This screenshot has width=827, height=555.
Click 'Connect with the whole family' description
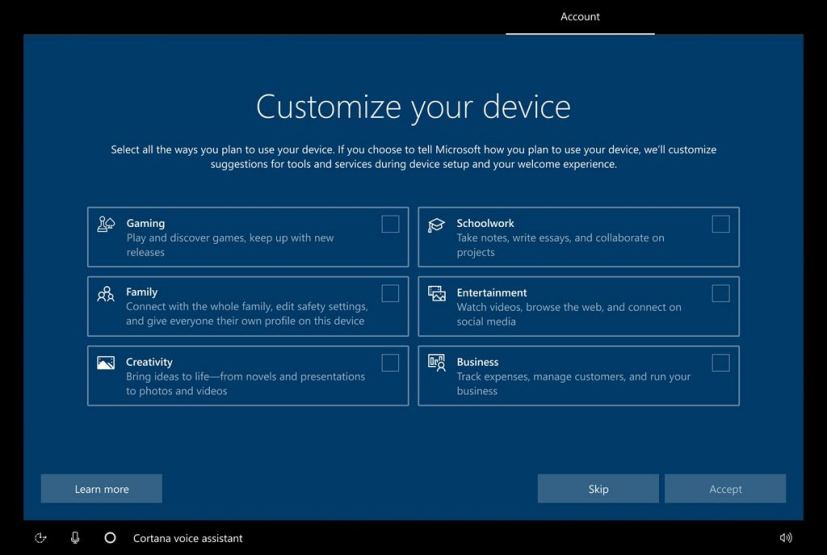pos(247,314)
